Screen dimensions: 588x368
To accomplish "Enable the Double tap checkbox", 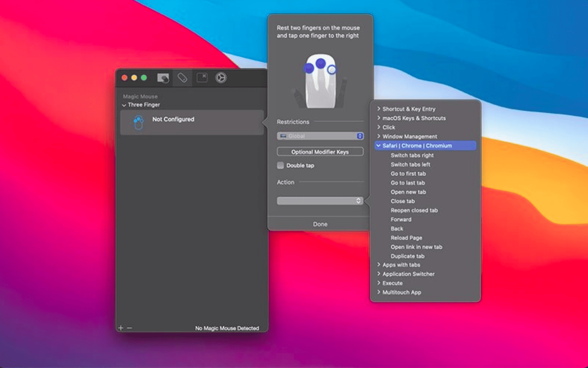I will 280,165.
